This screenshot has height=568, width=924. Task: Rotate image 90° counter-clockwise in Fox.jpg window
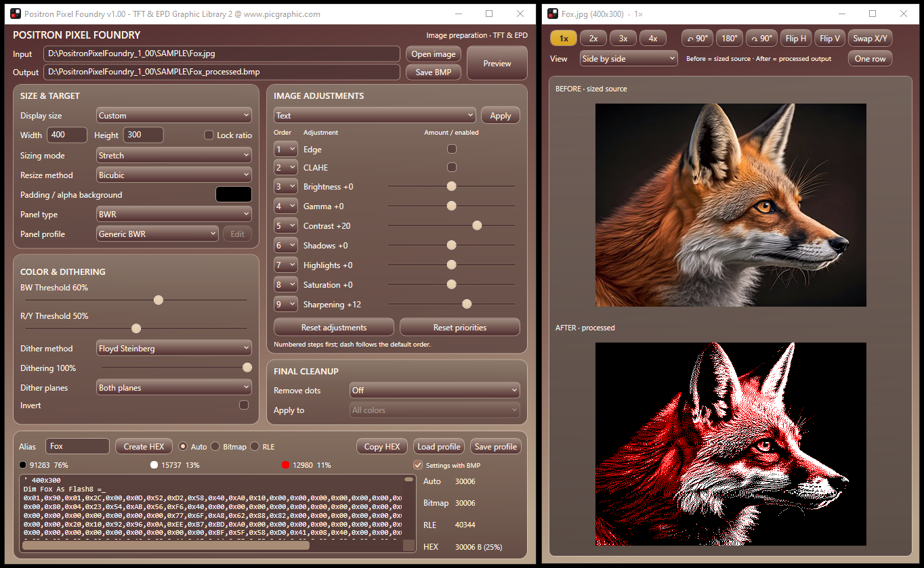[x=697, y=39]
